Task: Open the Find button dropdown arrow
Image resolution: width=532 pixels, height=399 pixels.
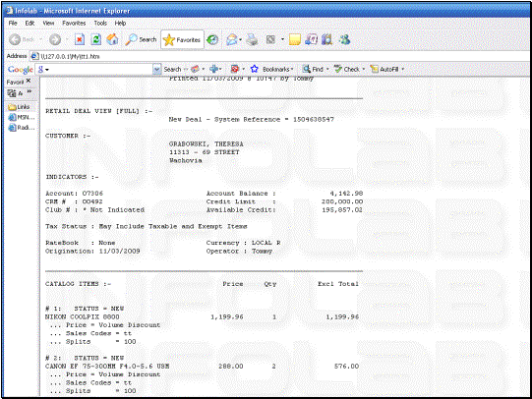Action: [x=327, y=69]
